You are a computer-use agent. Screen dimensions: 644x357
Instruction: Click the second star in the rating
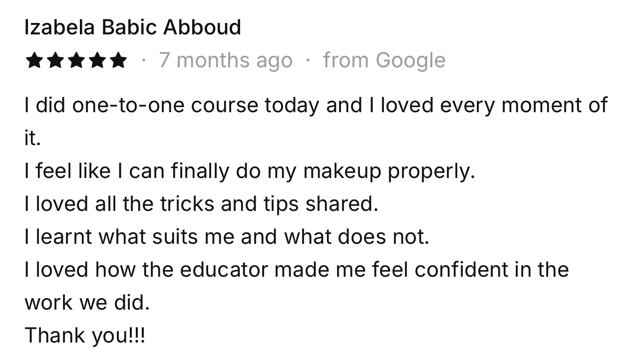pos(55,61)
